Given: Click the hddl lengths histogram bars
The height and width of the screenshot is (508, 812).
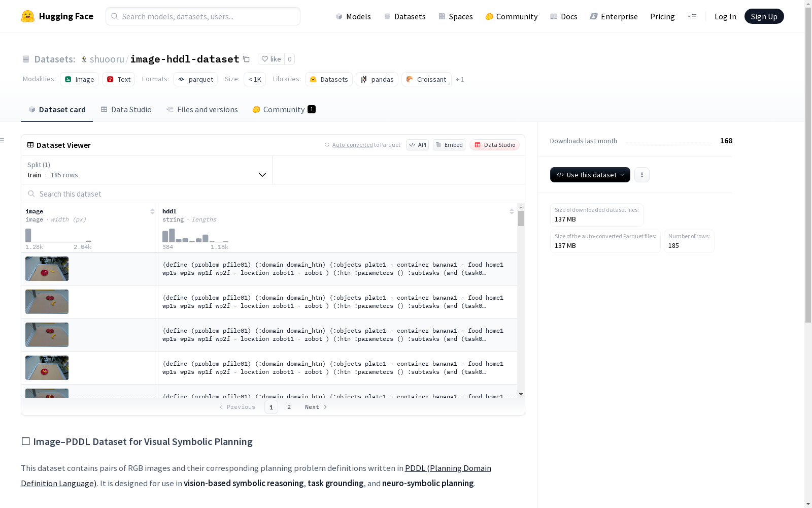Looking at the screenshot, I should coord(195,235).
